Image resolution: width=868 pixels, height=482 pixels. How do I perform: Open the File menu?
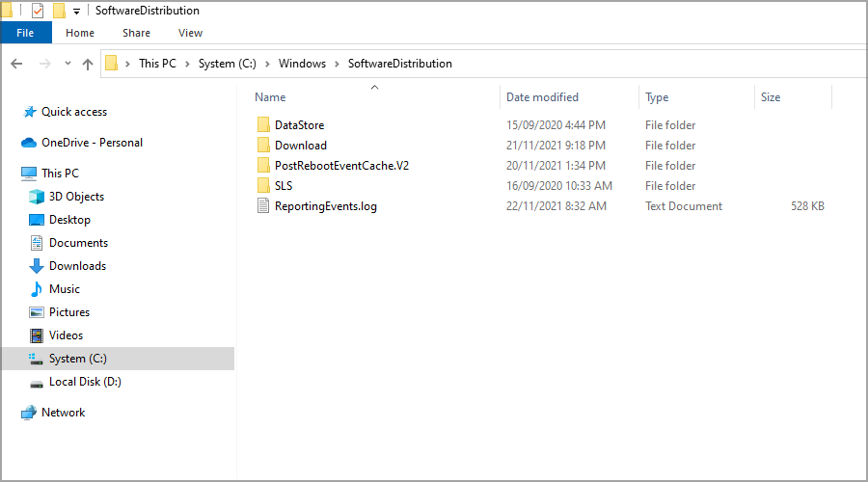[x=25, y=33]
